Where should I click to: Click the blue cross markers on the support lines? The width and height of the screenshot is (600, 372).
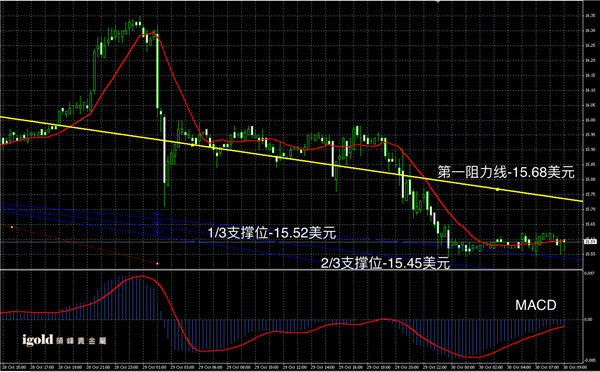(x=156, y=223)
